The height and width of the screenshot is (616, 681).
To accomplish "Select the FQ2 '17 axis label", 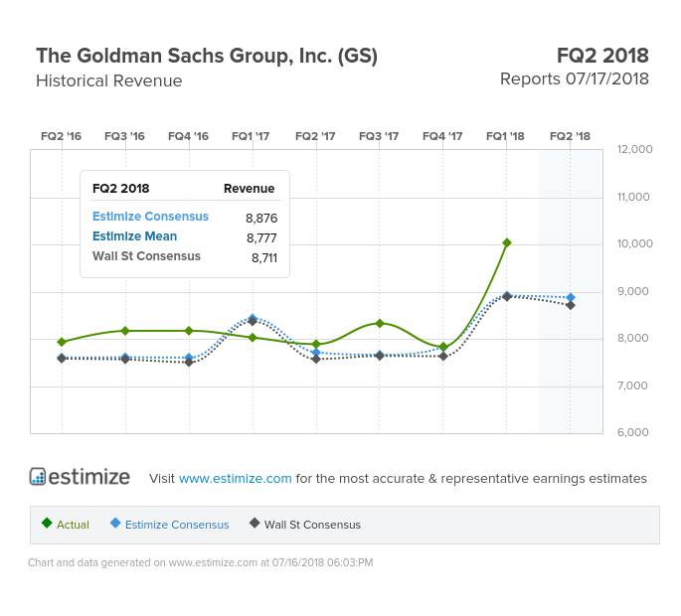I will point(315,136).
